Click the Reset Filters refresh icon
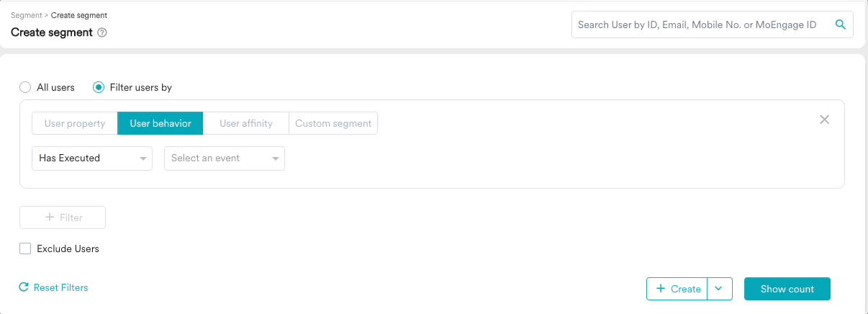Image resolution: width=868 pixels, height=314 pixels. (24, 287)
